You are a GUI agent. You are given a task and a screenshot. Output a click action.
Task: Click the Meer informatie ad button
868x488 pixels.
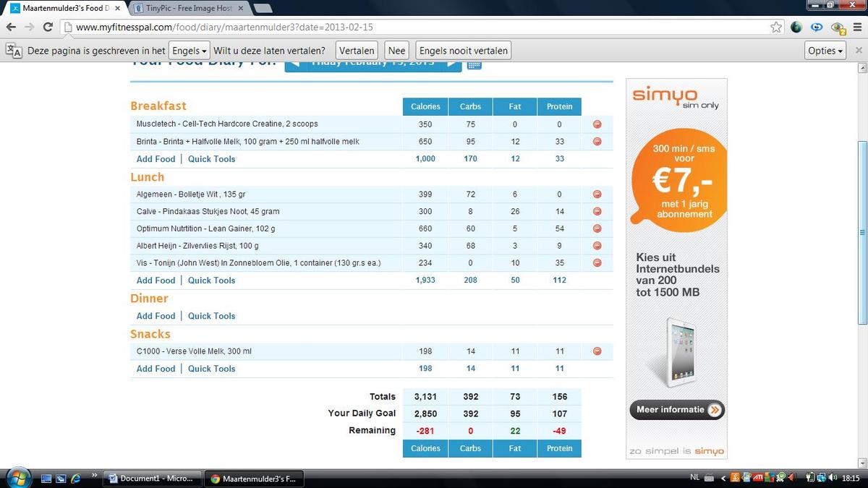click(676, 410)
